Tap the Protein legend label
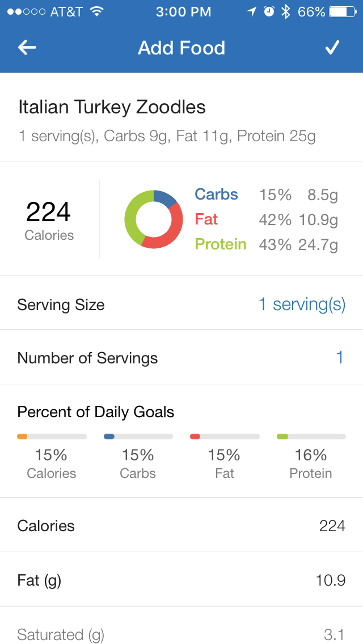363x644 pixels. coord(221,244)
